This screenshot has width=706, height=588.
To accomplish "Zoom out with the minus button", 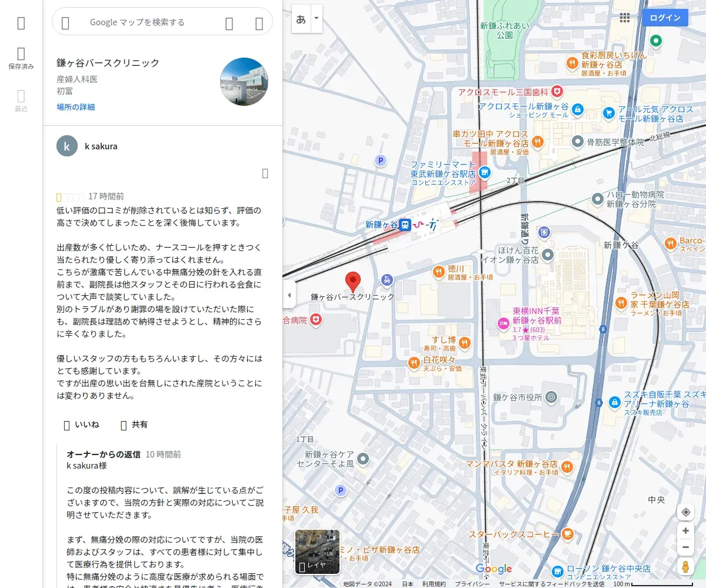I will pyautogui.click(x=685, y=547).
